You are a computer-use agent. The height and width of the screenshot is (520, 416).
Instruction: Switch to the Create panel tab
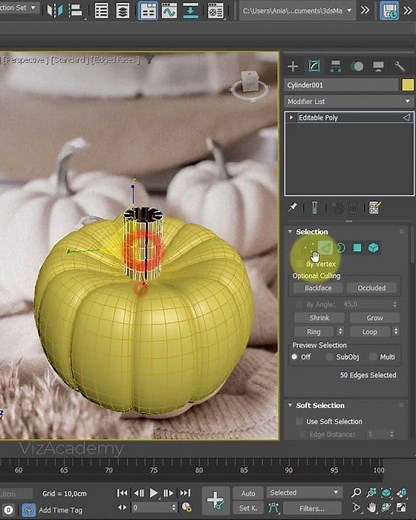293,66
